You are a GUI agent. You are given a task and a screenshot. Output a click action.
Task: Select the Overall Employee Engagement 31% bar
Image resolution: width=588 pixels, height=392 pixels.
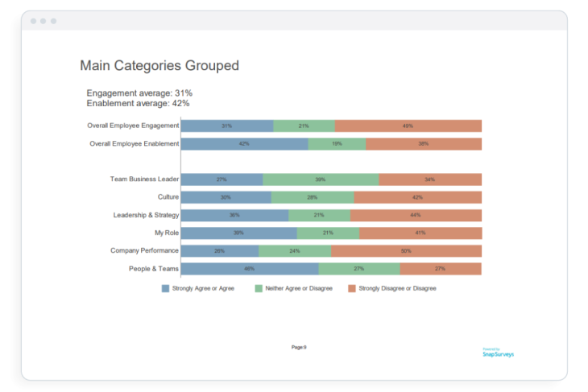(x=227, y=126)
